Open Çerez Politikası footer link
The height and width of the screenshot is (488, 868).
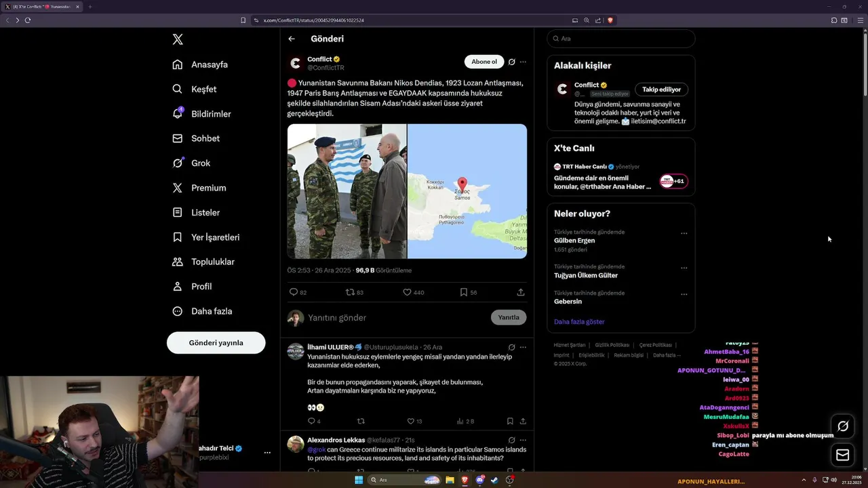click(x=656, y=345)
